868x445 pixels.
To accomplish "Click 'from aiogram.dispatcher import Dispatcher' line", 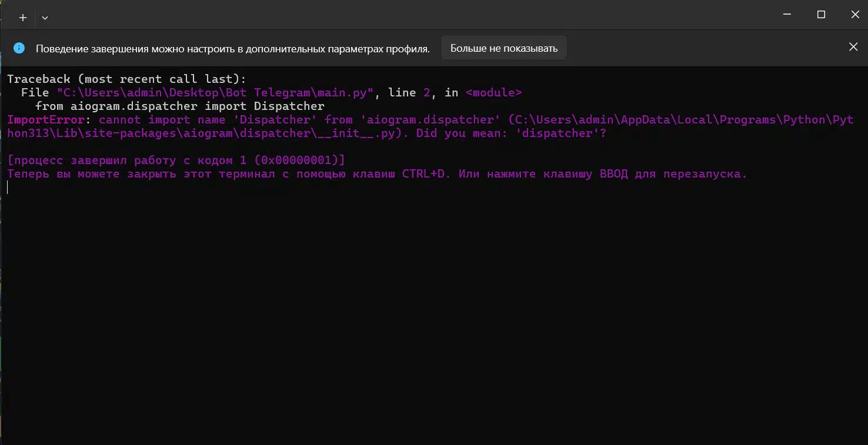I will [x=180, y=106].
